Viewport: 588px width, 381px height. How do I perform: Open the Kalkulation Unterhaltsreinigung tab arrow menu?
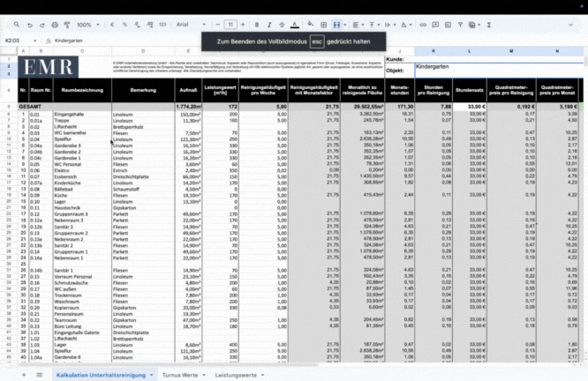tap(151, 375)
